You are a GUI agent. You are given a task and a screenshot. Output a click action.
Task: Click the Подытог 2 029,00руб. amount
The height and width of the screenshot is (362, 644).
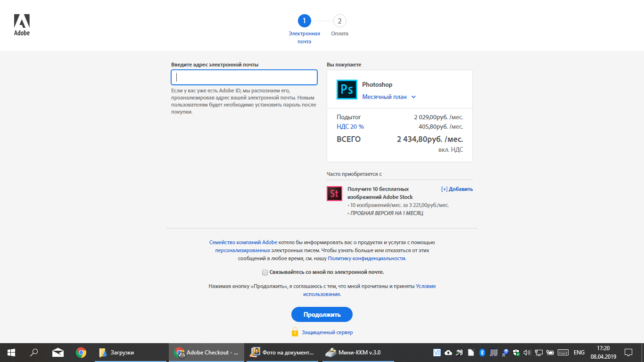pyautogui.click(x=438, y=117)
